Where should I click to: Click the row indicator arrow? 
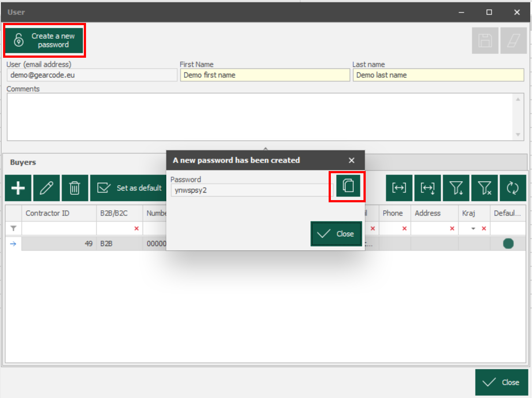click(x=13, y=243)
